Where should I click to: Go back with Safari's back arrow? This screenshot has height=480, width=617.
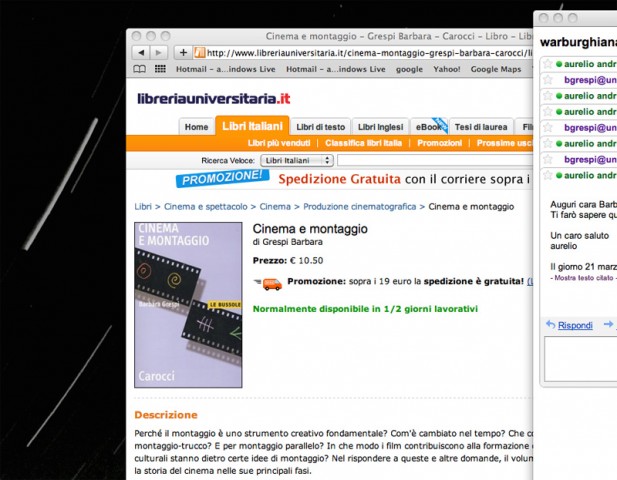pos(141,52)
